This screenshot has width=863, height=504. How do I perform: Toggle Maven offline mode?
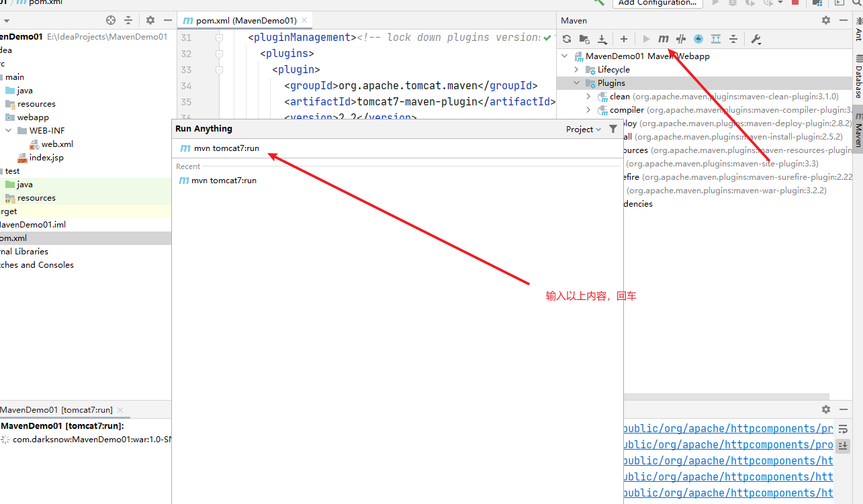pos(681,39)
